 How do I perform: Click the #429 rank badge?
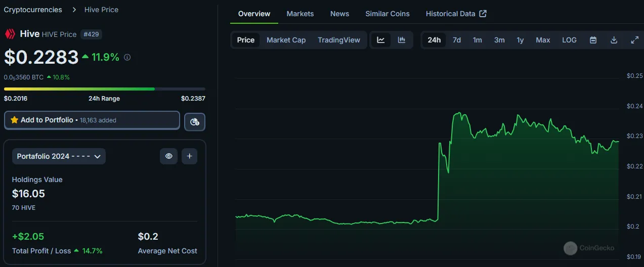click(x=91, y=34)
